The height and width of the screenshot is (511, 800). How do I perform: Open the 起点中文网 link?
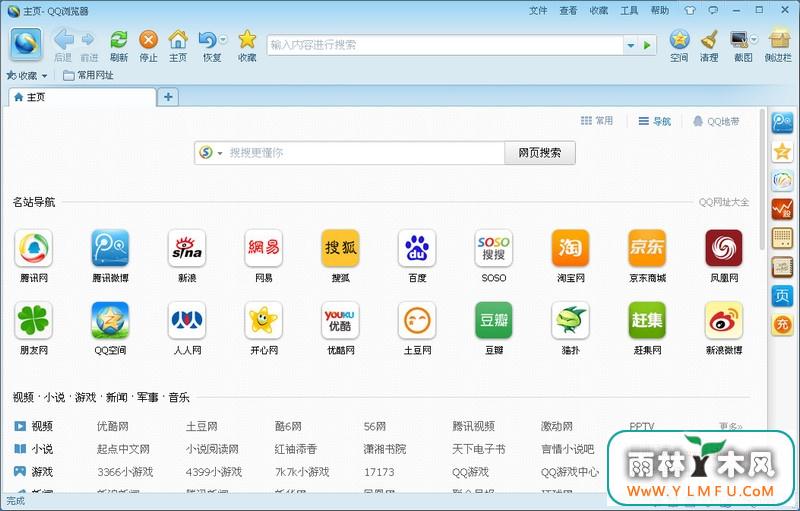click(123, 449)
